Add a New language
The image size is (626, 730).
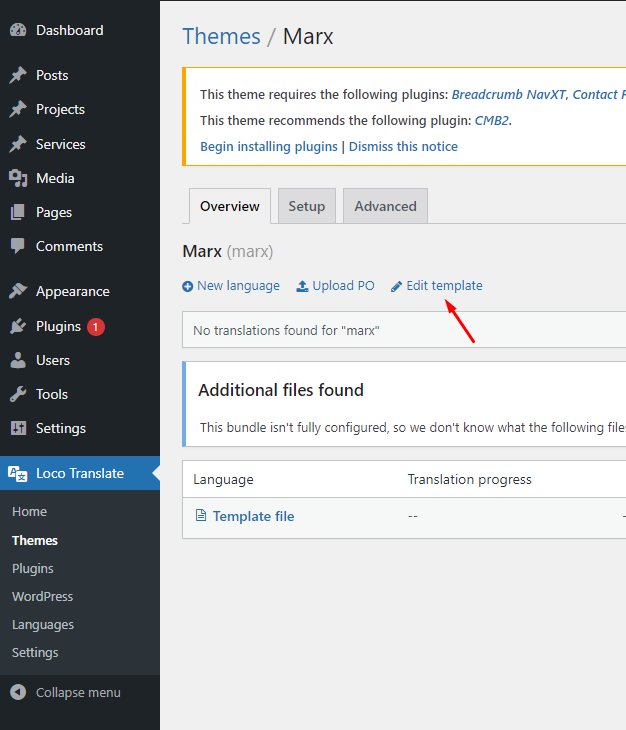231,286
